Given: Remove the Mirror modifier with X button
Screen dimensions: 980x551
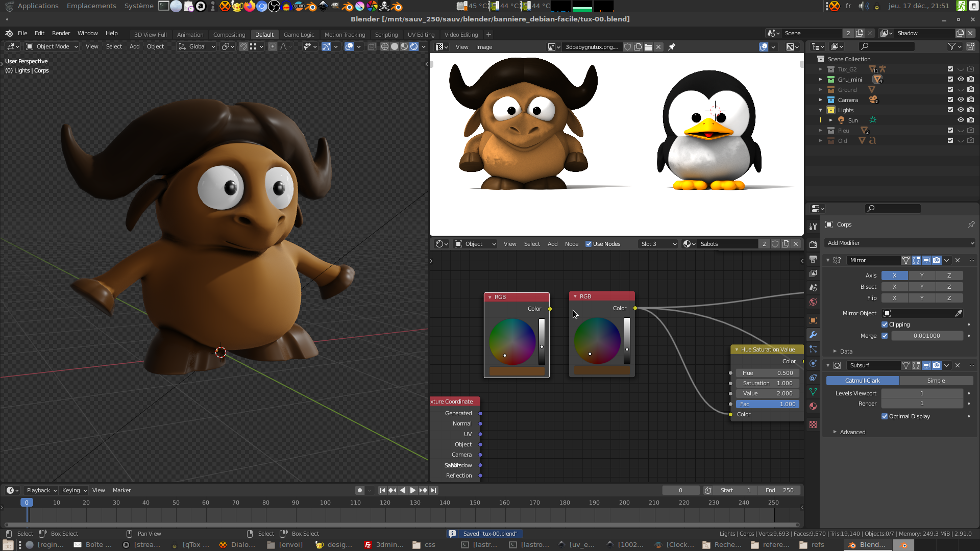Looking at the screenshot, I should (x=958, y=260).
